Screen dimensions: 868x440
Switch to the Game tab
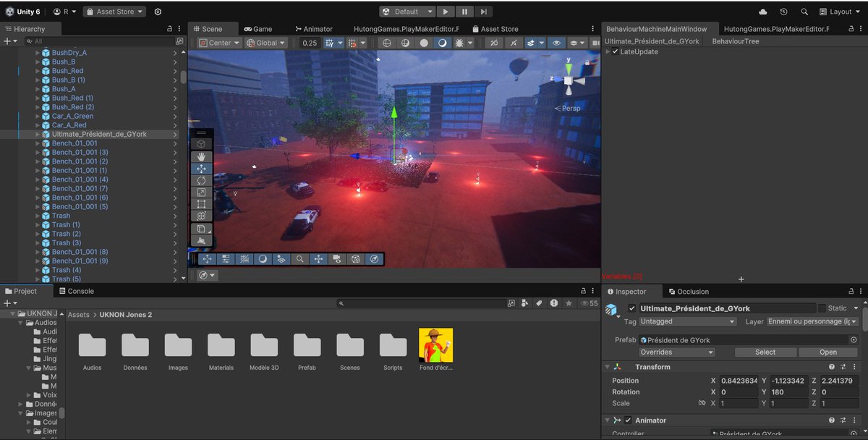pyautogui.click(x=258, y=29)
